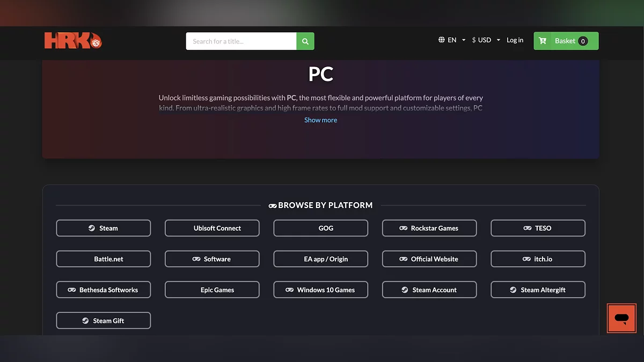Browse the Steam platform

(104, 228)
